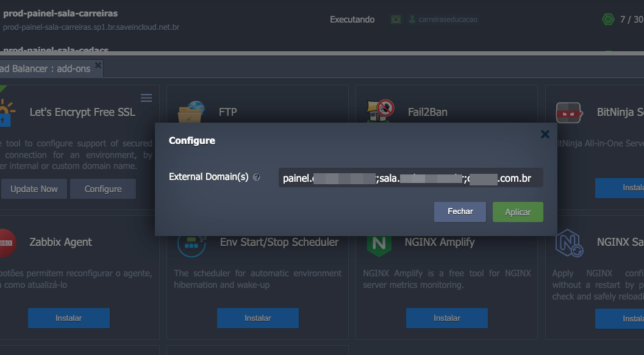
Task: Select the prod-painel-sala-carreiras environment
Action: tap(60, 13)
